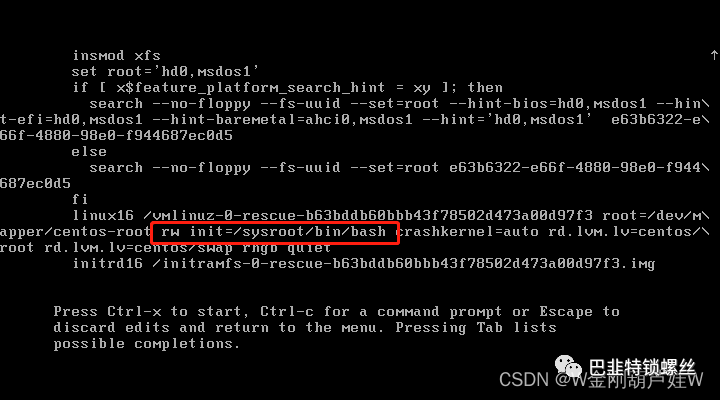This screenshot has width=720, height=400.
Task: Click the 巴韭特锁螺丝 account name
Action: point(642,367)
